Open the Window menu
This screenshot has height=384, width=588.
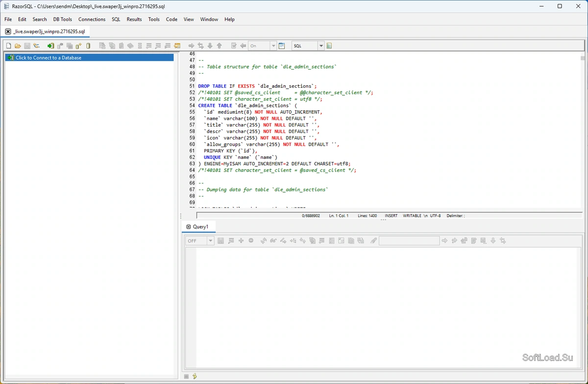pyautogui.click(x=209, y=20)
